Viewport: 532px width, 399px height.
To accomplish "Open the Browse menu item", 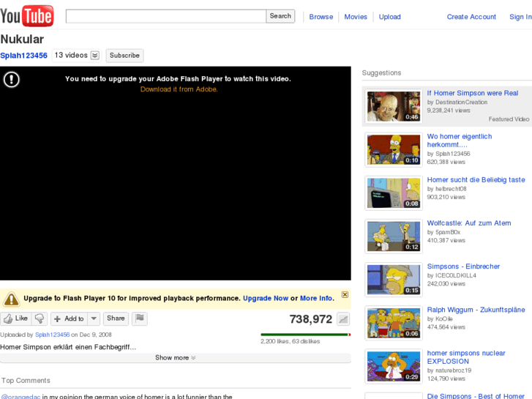I will point(321,17).
